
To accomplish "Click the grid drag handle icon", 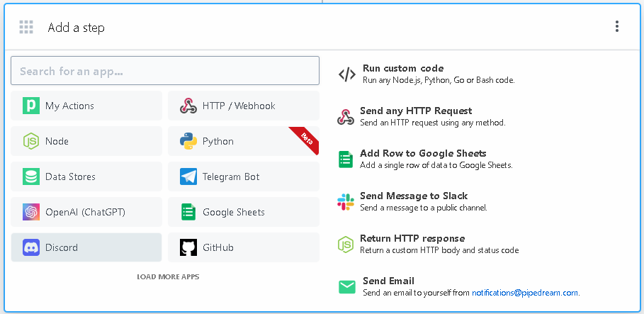I will (x=26, y=27).
